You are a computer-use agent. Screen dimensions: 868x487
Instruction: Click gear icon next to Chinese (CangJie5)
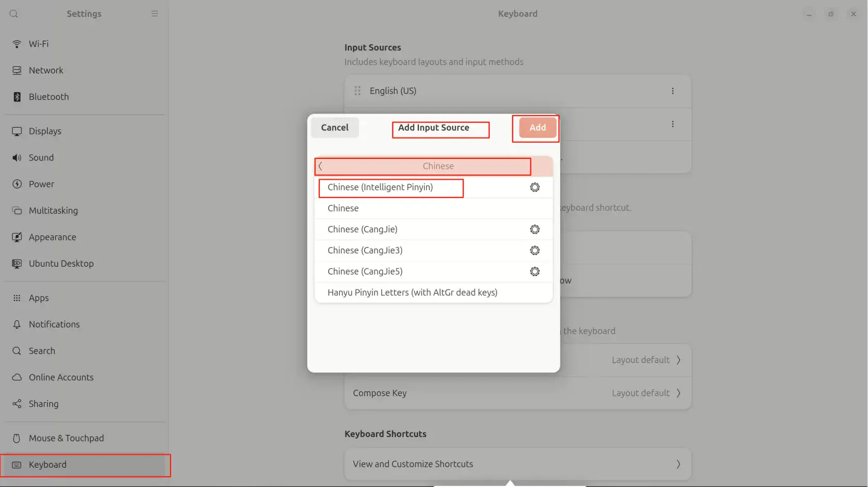(x=535, y=272)
